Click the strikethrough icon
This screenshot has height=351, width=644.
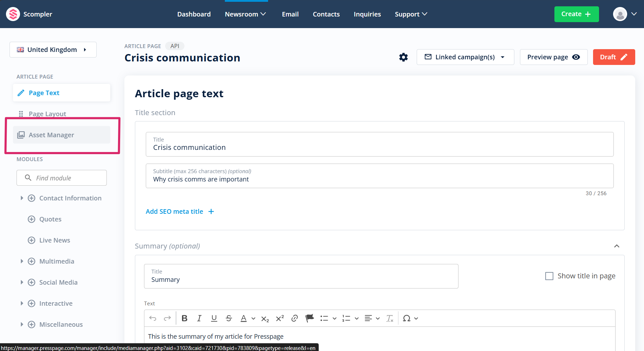coord(229,318)
